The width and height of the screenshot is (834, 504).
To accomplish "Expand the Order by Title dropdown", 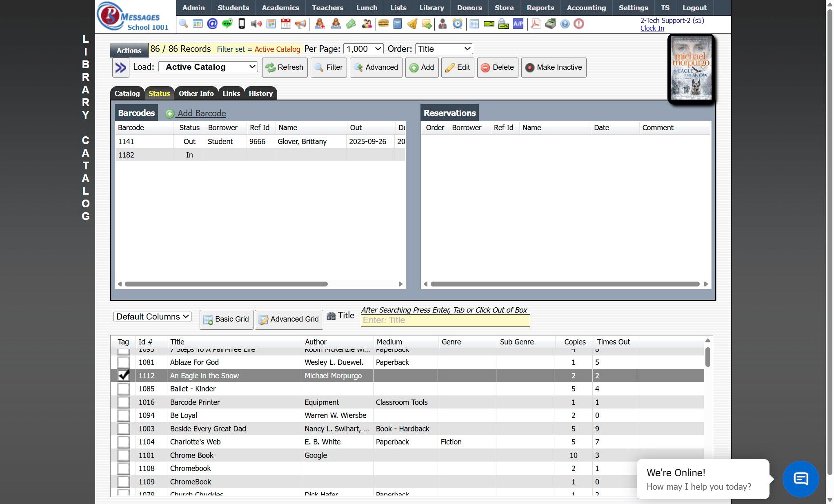I will click(444, 49).
